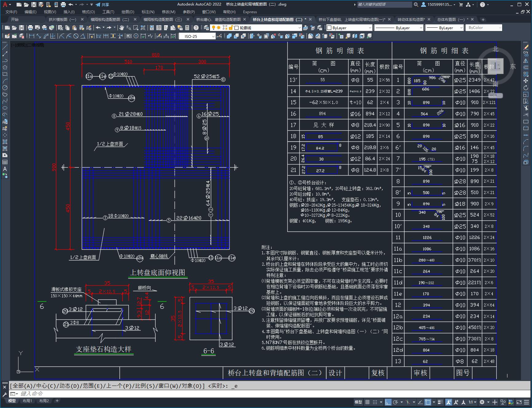Select the Erase tool in the modify toolbar

(526, 47)
